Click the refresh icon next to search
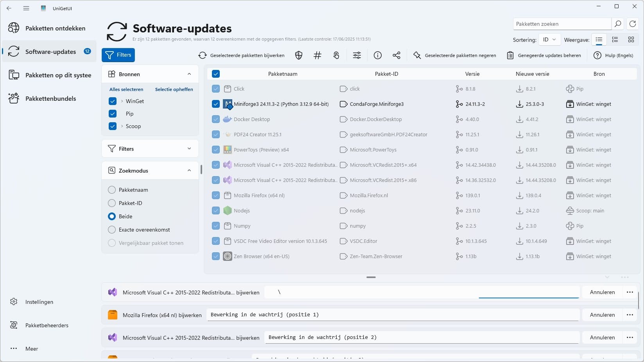Viewport: 644px width, 362px height. pos(633,24)
